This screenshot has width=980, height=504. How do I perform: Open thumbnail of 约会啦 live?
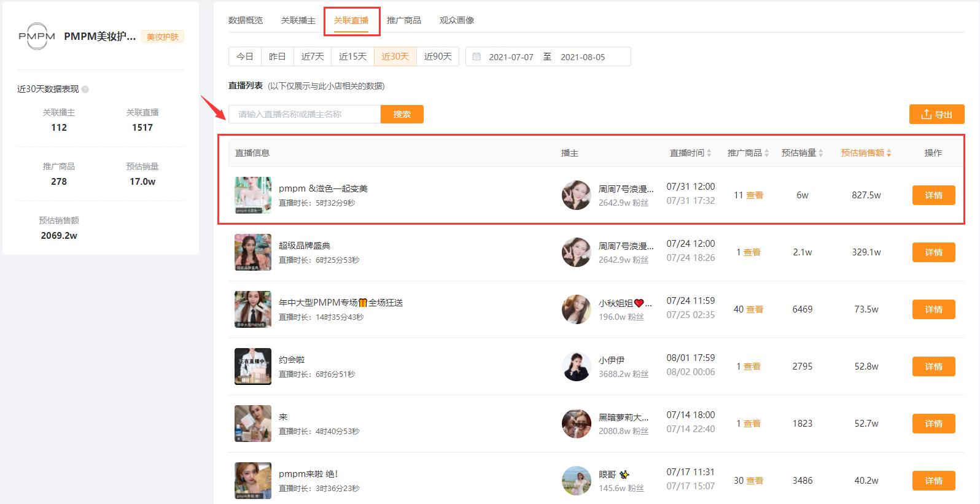pos(253,366)
